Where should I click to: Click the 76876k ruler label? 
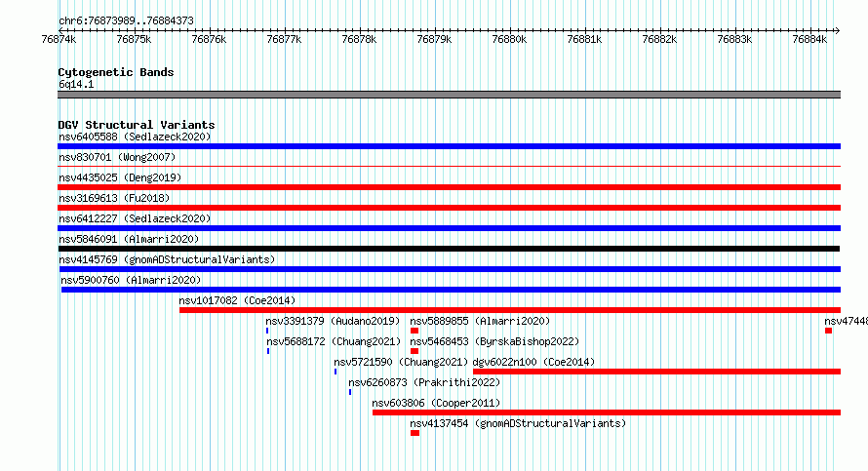209,39
